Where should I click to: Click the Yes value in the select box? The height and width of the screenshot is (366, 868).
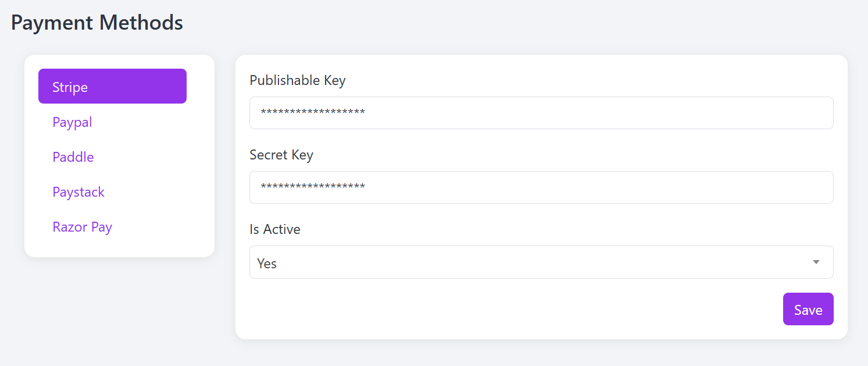(267, 263)
